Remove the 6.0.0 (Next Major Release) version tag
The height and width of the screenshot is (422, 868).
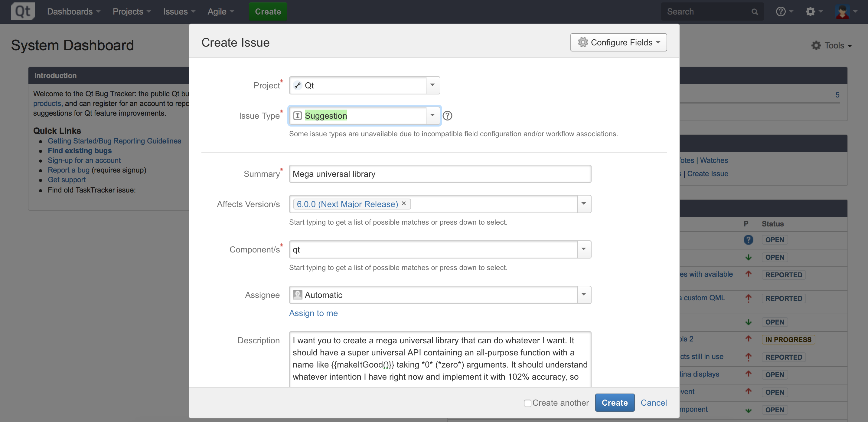pos(404,203)
